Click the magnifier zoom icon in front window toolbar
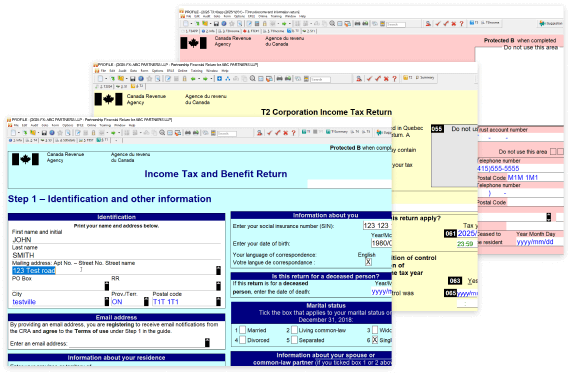This screenshot has height=375, width=571. tap(162, 133)
